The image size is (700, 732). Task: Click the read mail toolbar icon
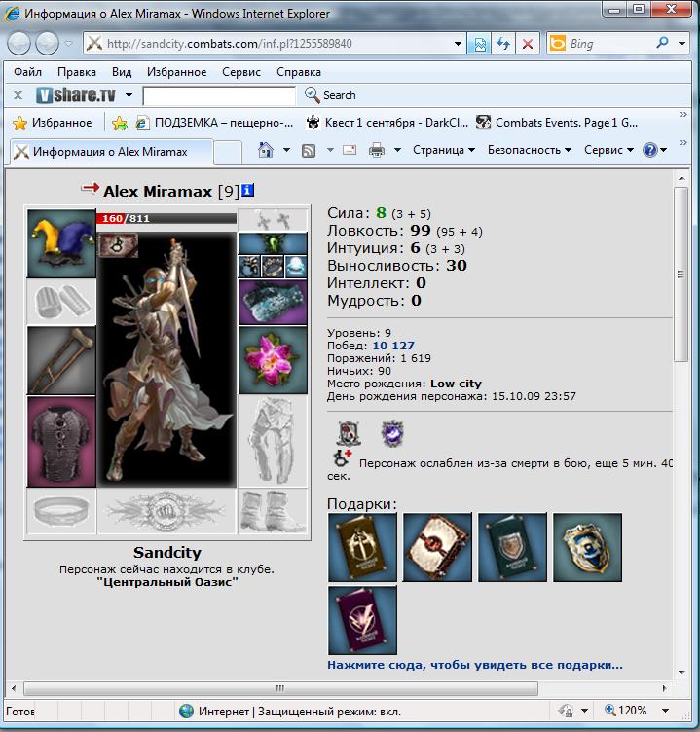pyautogui.click(x=350, y=150)
